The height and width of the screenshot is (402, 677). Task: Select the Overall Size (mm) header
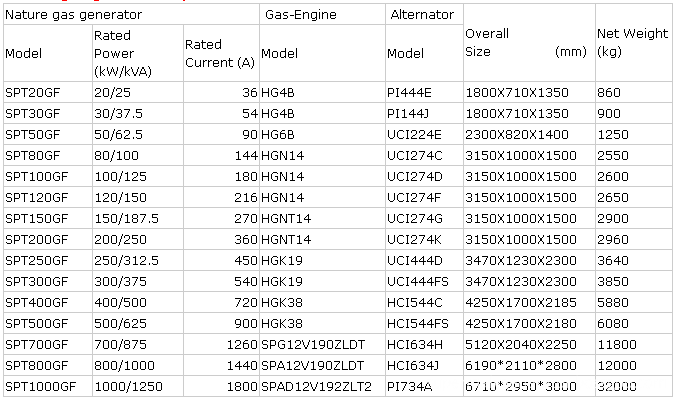pyautogui.click(x=529, y=43)
